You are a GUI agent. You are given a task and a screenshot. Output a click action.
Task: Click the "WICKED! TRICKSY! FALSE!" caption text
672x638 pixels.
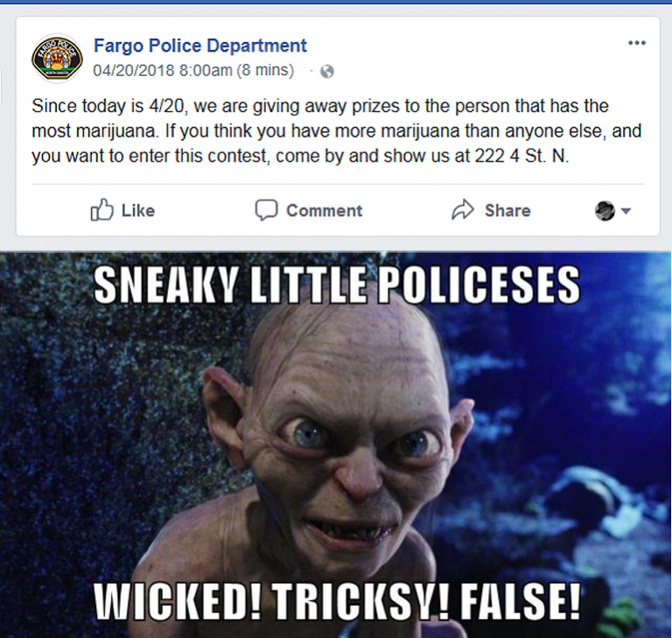tap(337, 601)
